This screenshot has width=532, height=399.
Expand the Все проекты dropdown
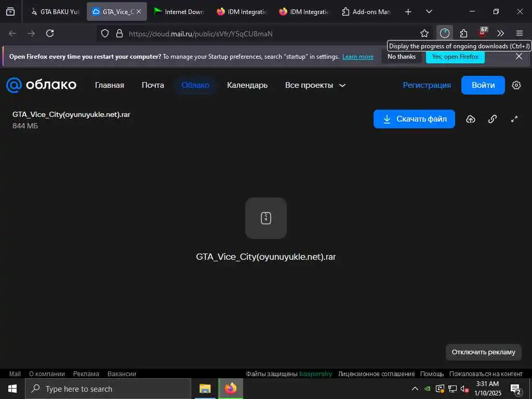tap(315, 85)
